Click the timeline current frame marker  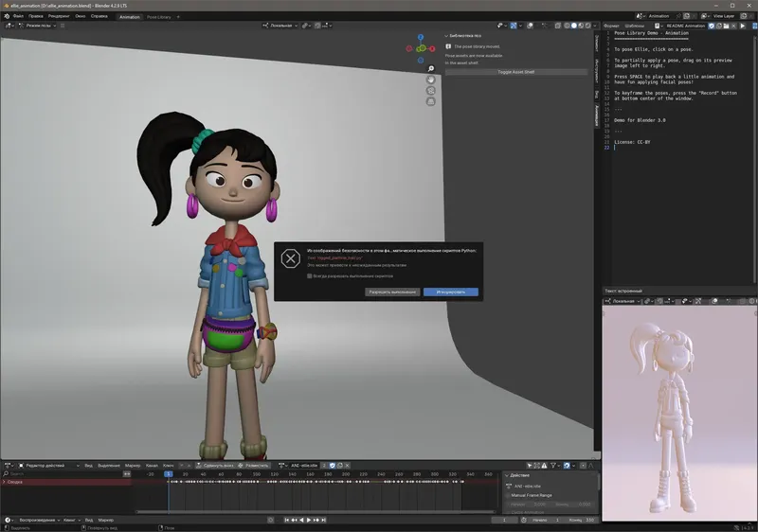pos(168,473)
